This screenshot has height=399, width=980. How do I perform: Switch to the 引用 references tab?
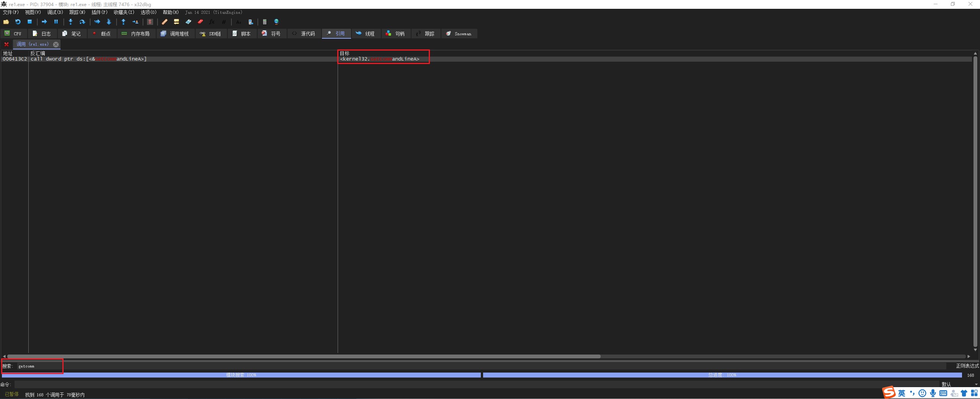click(x=336, y=34)
